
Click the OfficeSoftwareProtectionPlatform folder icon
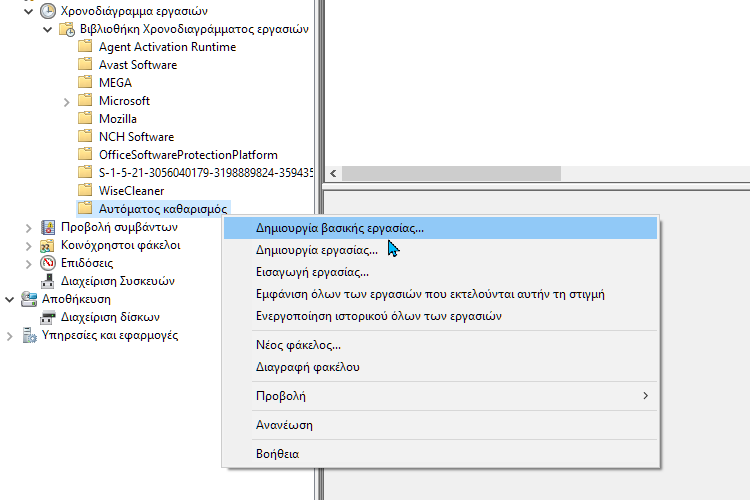point(85,155)
